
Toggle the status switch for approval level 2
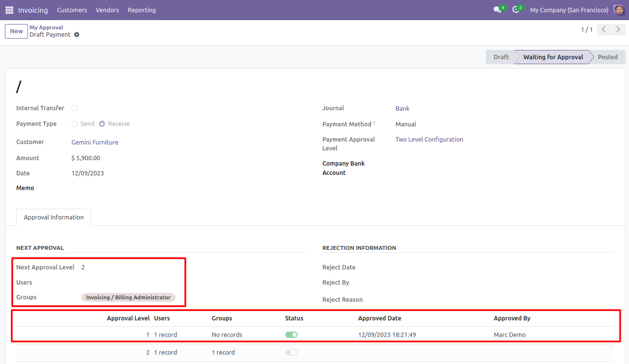click(x=291, y=353)
